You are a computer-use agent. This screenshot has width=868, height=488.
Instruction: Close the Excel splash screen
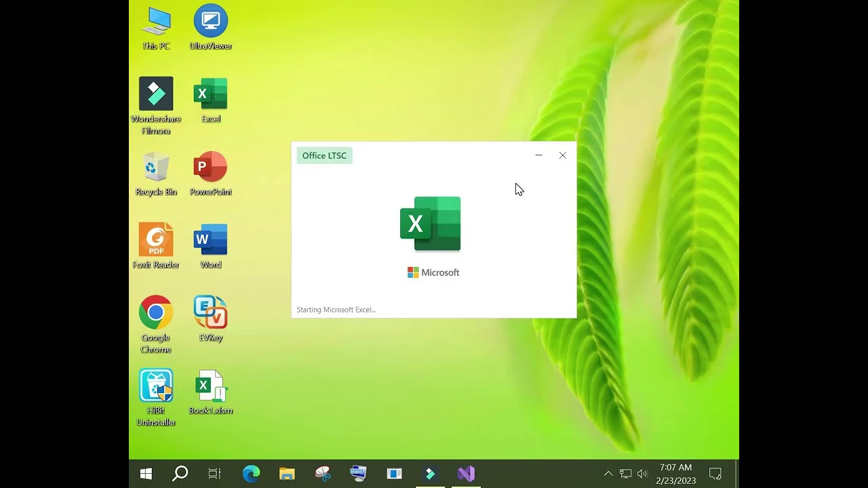pyautogui.click(x=562, y=155)
